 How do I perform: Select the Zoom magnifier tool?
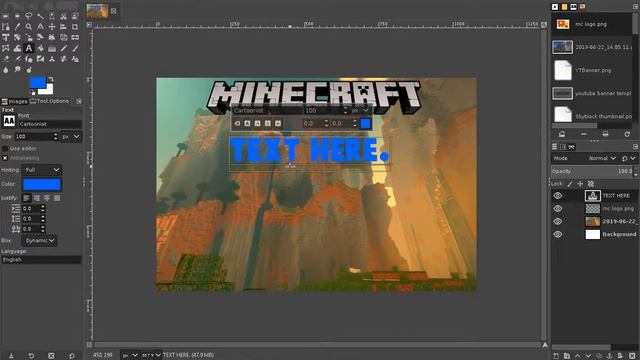click(x=29, y=27)
